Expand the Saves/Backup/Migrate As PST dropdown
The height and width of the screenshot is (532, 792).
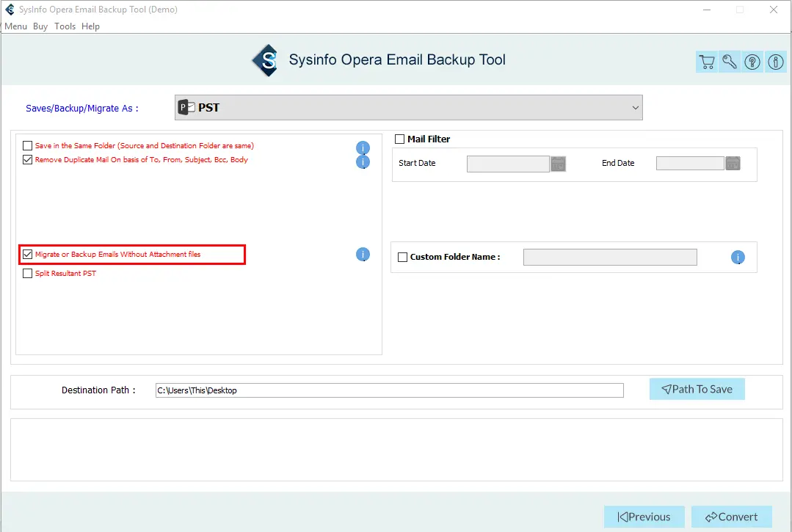point(409,108)
